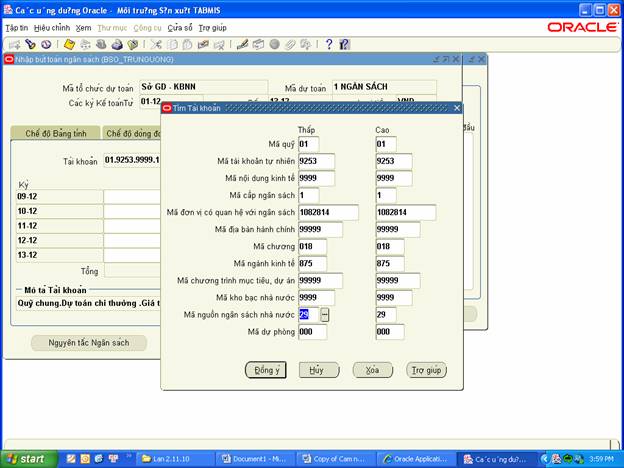
Task: Switch to Chế độ dòng tab
Action: pos(132,133)
